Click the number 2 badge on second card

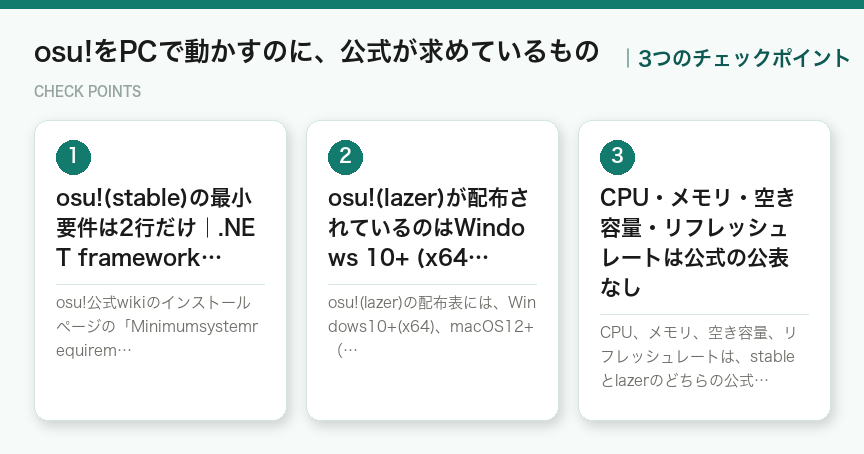point(345,157)
